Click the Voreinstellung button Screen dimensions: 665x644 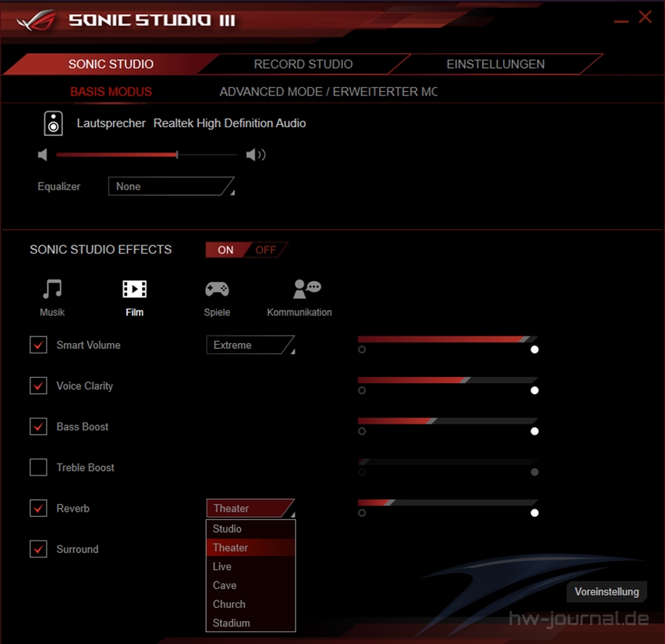(607, 592)
